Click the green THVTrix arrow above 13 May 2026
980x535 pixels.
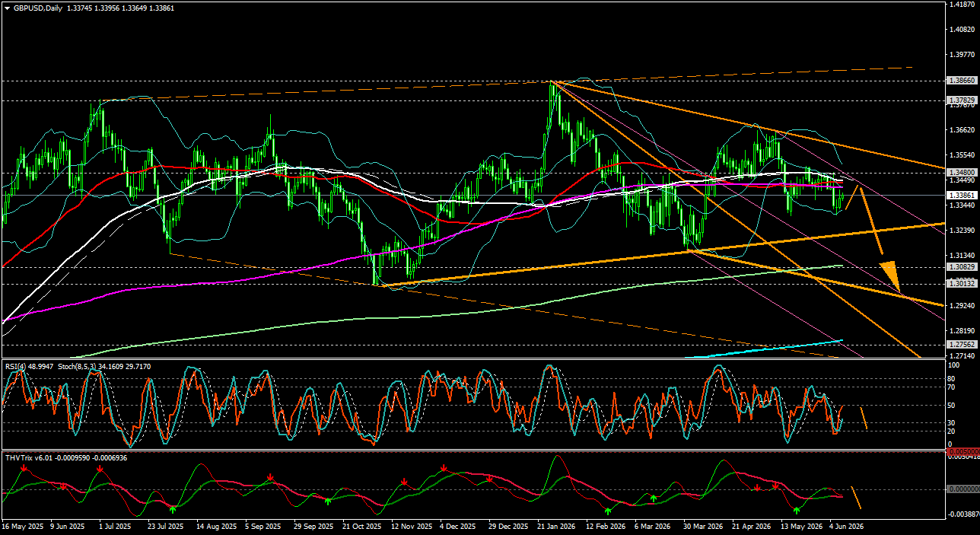point(797,509)
